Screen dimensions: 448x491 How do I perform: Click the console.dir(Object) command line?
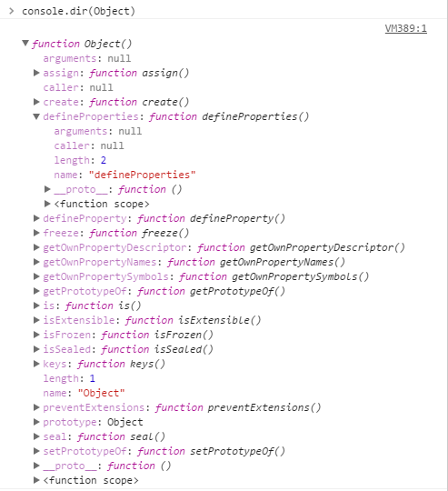[78, 11]
